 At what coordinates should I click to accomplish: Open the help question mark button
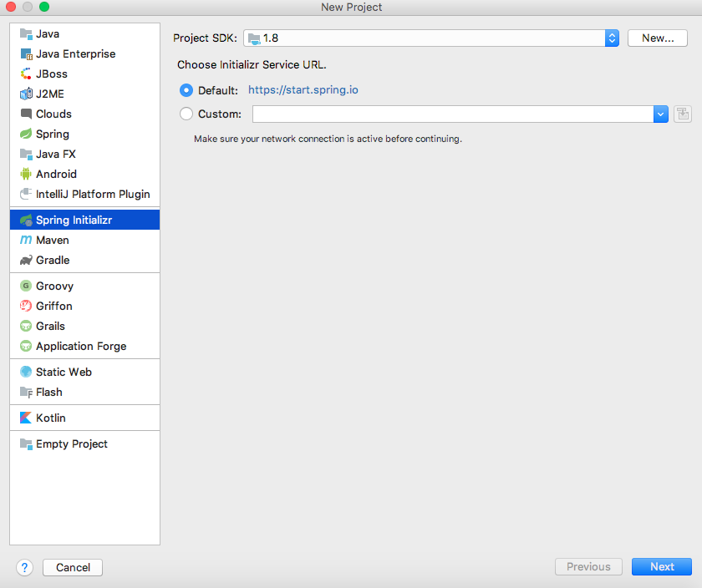(24, 568)
